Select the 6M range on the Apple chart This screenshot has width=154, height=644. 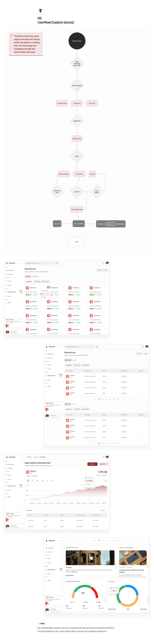pos(42,481)
